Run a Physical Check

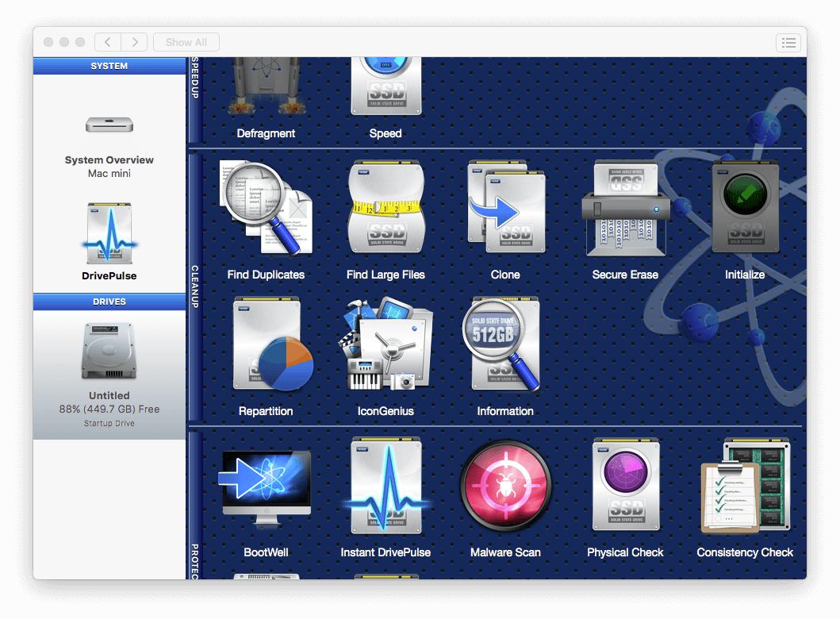(625, 485)
